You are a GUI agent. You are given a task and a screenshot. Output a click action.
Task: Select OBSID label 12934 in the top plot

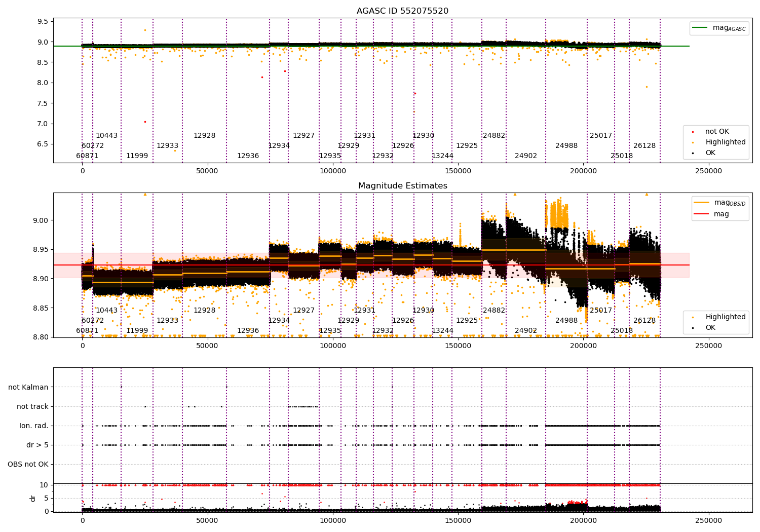click(x=279, y=146)
